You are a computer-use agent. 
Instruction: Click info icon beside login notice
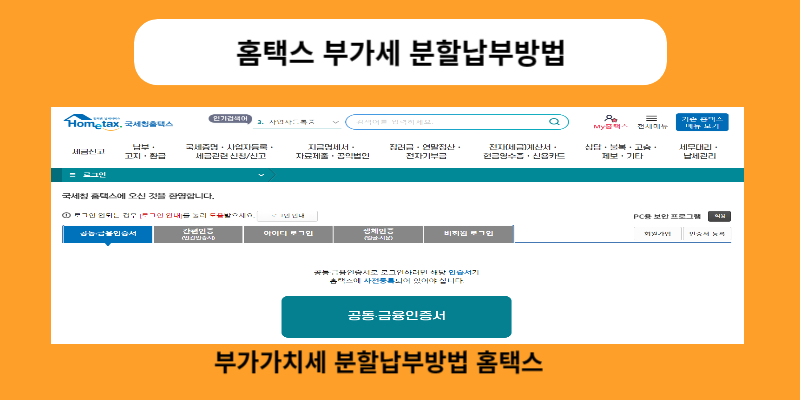64,216
